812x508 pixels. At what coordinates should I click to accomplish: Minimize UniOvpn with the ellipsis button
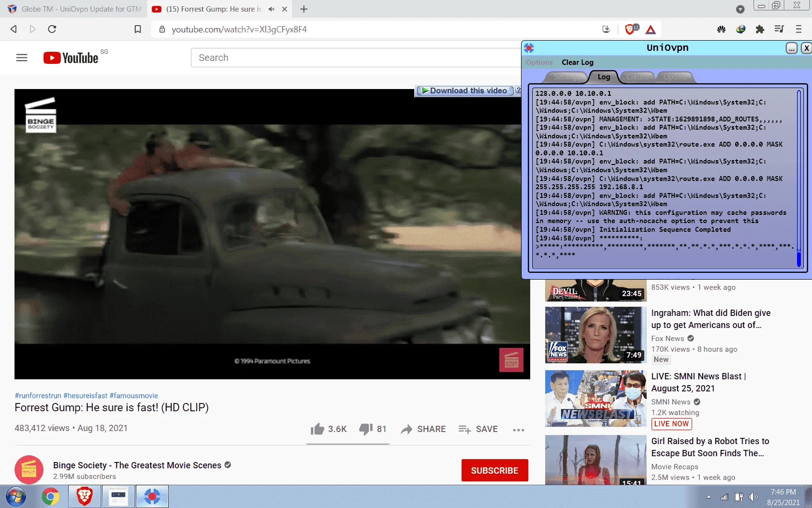pos(791,48)
